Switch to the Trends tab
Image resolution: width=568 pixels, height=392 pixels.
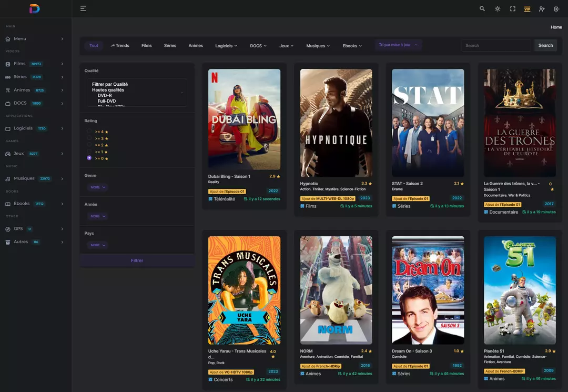pos(120,46)
